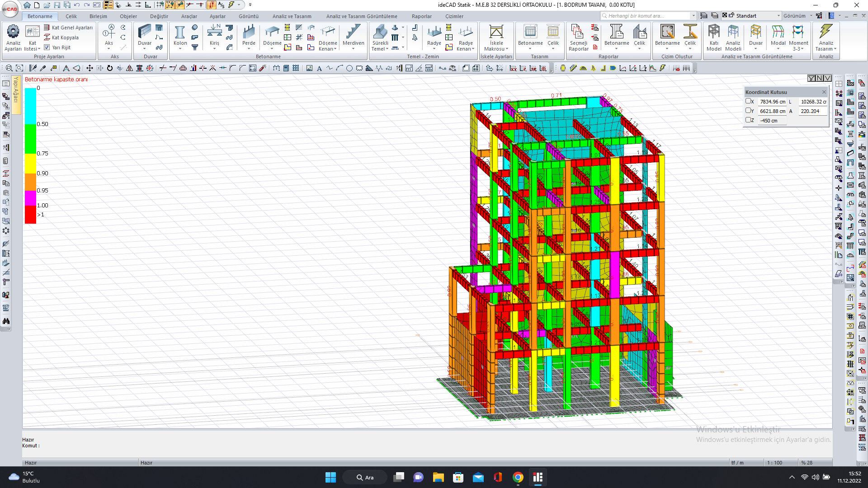Viewport: 868px width, 488px height.
Task: Open the binoculars find icon
Action: coord(6,321)
